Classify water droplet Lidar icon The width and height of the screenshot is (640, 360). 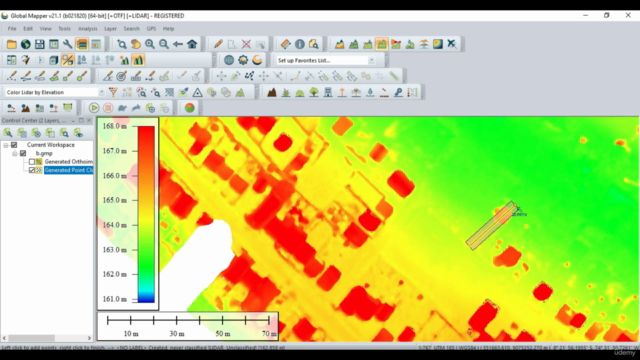(x=370, y=92)
